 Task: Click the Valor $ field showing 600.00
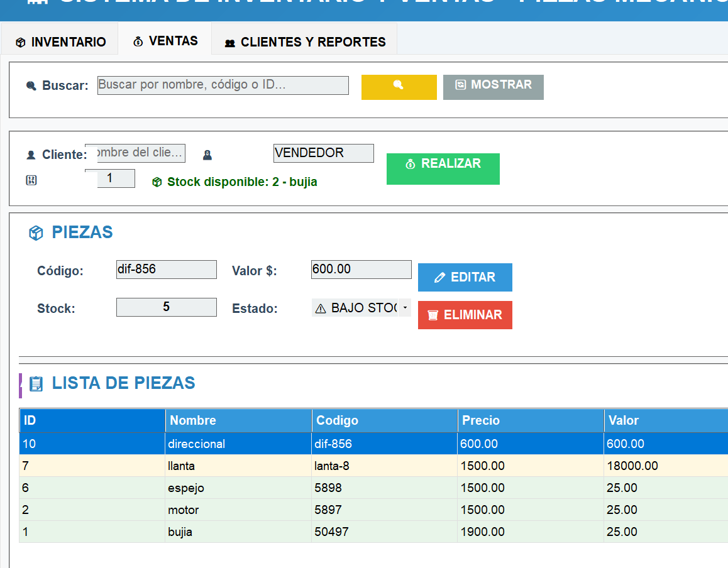point(361,270)
